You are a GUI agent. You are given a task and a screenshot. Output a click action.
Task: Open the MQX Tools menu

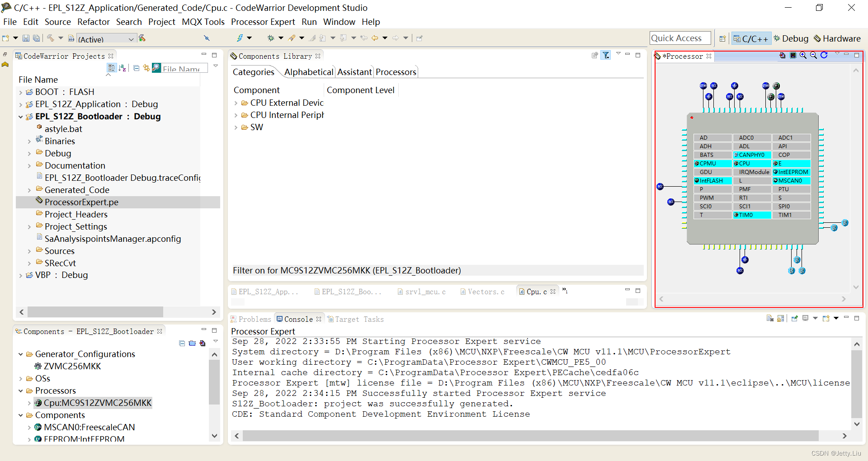click(x=203, y=22)
